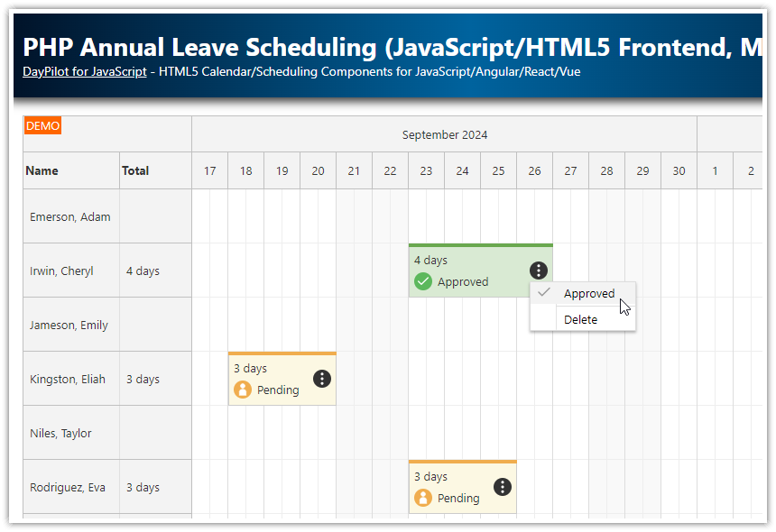The height and width of the screenshot is (532, 776).
Task: Click the orange Pending icon on Kingston's event
Action: coord(241,390)
